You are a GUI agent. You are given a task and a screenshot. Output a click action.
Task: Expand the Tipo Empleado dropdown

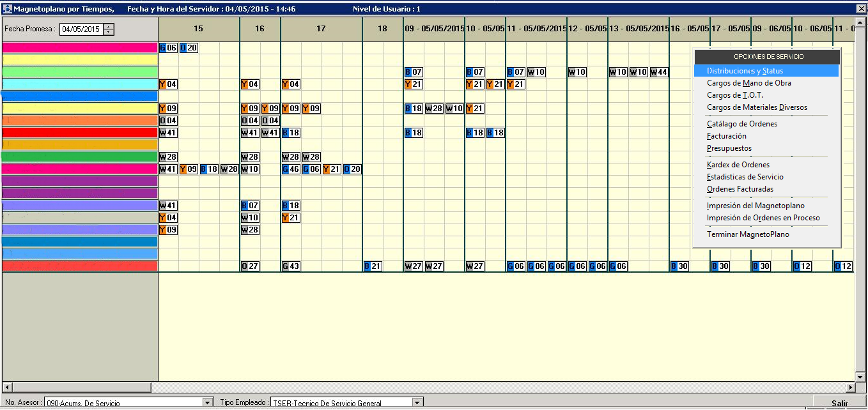[x=417, y=403]
